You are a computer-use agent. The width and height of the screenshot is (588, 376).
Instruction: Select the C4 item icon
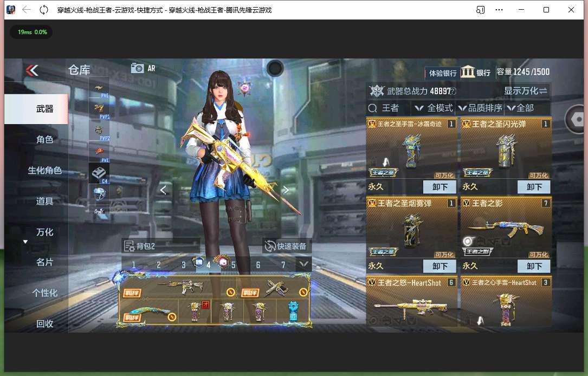click(99, 173)
